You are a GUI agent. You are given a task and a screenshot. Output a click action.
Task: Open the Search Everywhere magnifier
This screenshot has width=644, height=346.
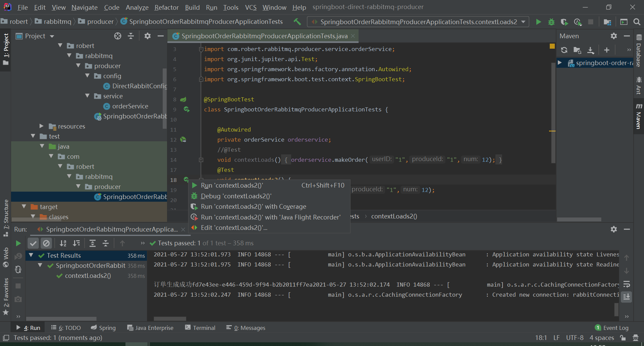(x=637, y=22)
